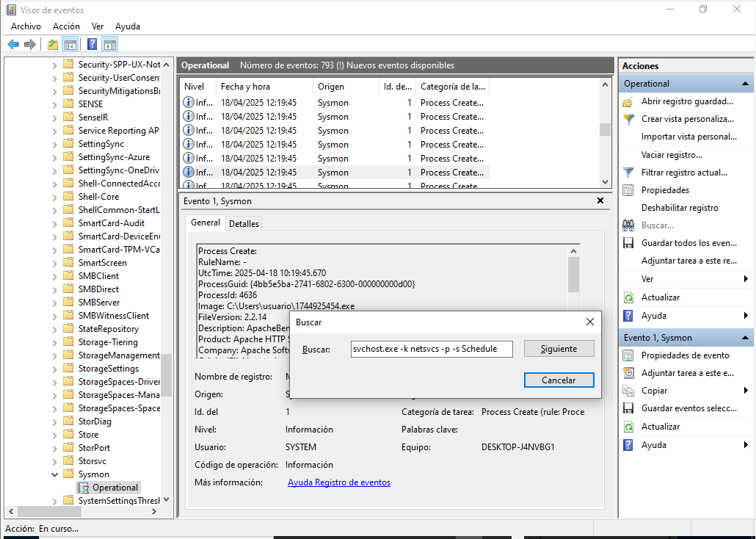Click the Siguiente button in Buscar dialog

[x=559, y=348]
